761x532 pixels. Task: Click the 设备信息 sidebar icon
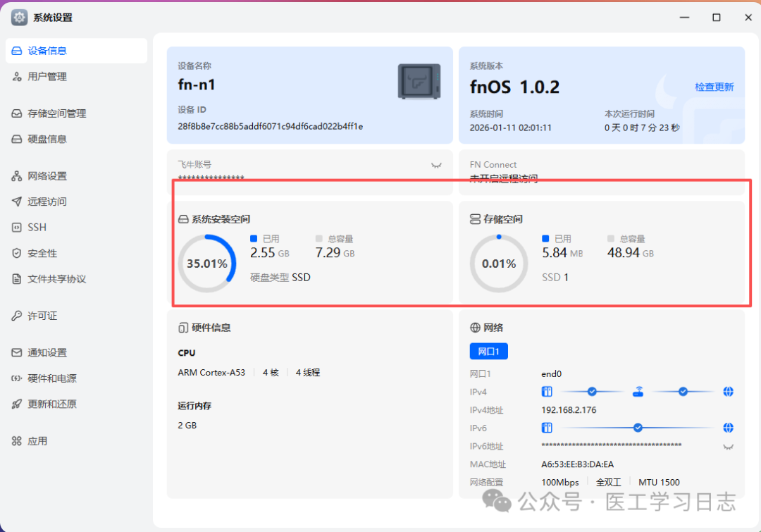click(x=17, y=51)
